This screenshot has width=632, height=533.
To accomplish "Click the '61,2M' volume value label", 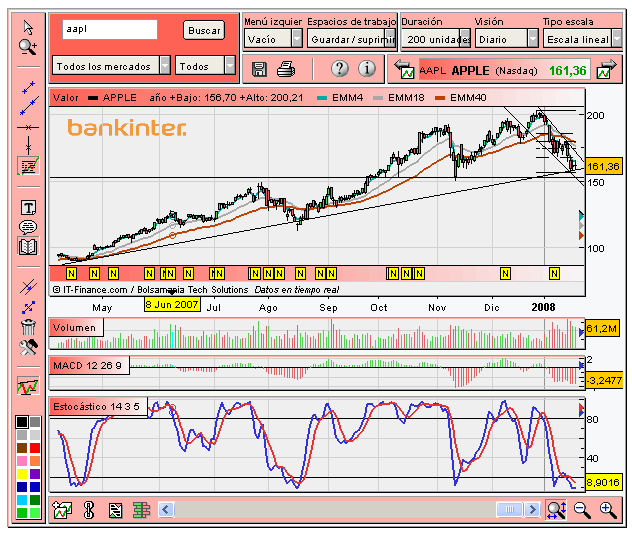I will 602,329.
